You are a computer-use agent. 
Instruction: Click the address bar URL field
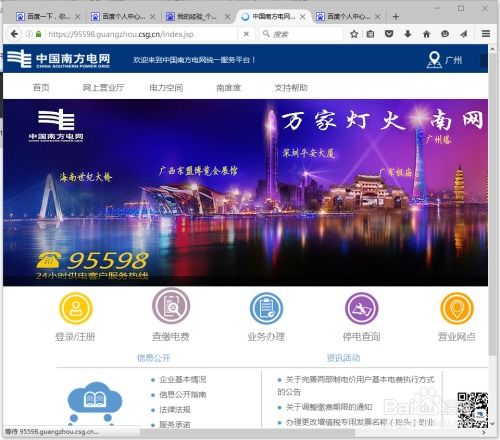(143, 34)
